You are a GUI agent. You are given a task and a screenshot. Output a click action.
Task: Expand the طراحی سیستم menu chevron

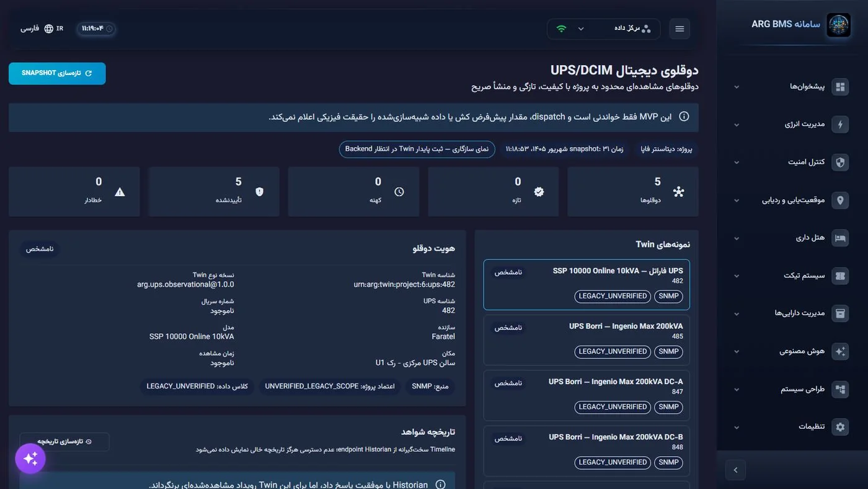737,390
